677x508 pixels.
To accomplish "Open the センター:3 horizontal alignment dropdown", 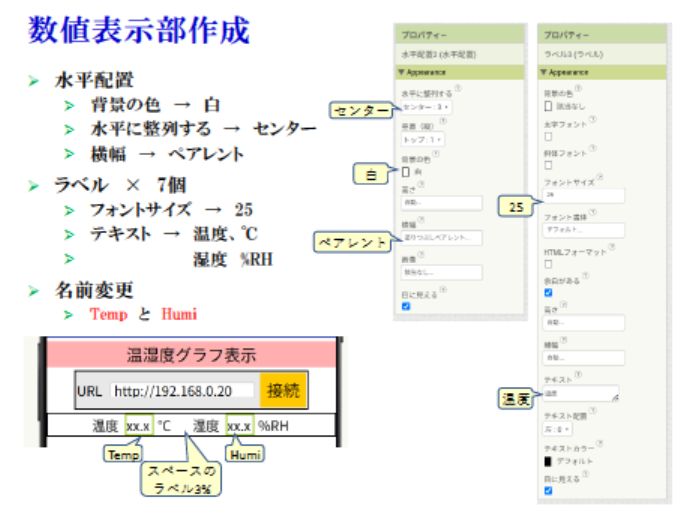I will click(425, 106).
